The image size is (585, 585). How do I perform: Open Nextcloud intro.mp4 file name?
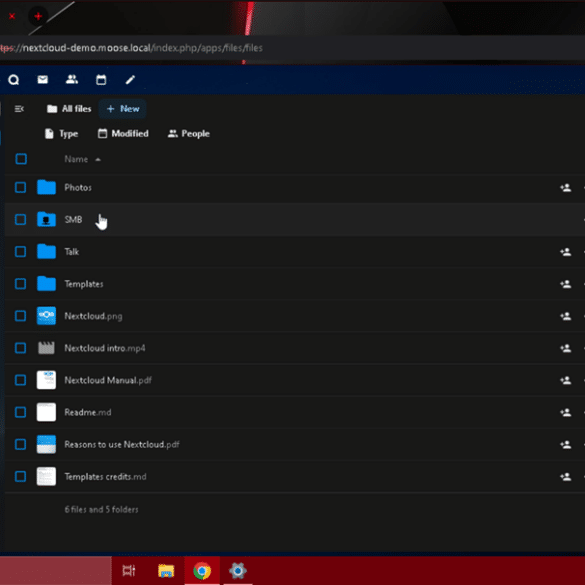pyautogui.click(x=105, y=348)
